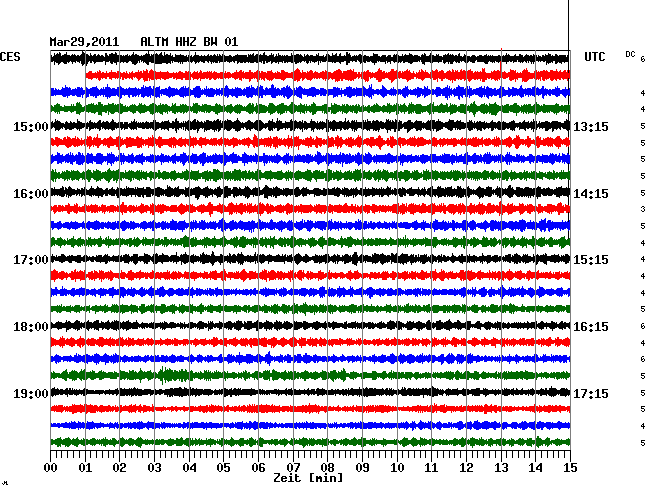Click minute tick label 02

119,468
